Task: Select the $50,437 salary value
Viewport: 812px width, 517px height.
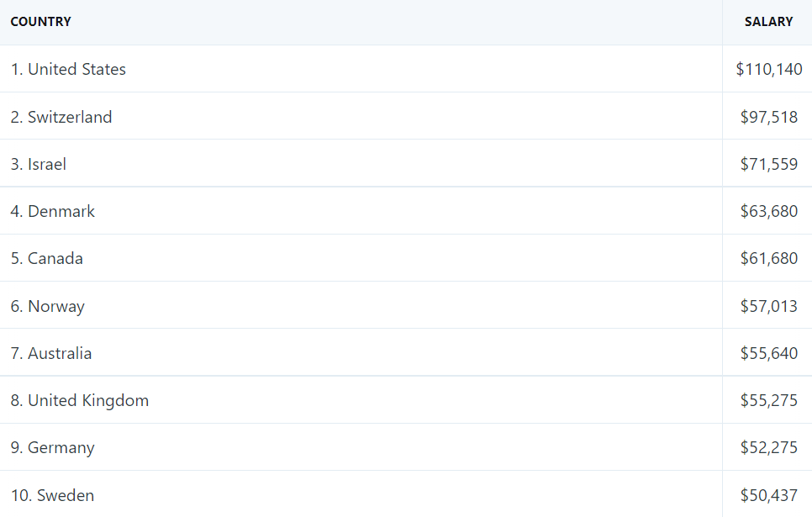Action: pyautogui.click(x=769, y=495)
